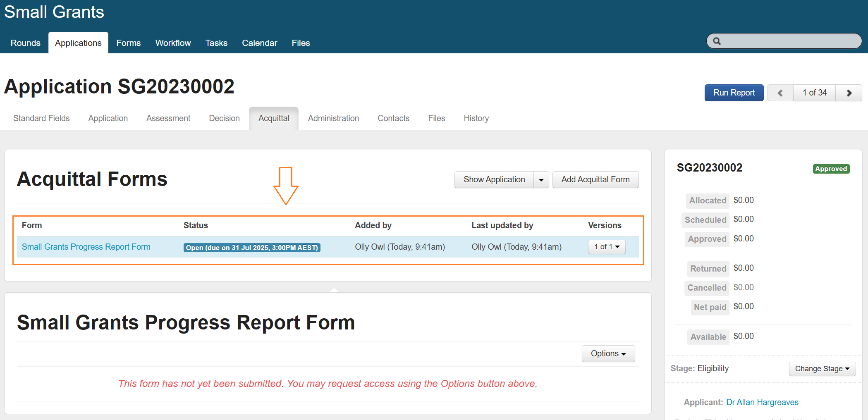
Task: Switch to the Rounds tab
Action: [25, 43]
